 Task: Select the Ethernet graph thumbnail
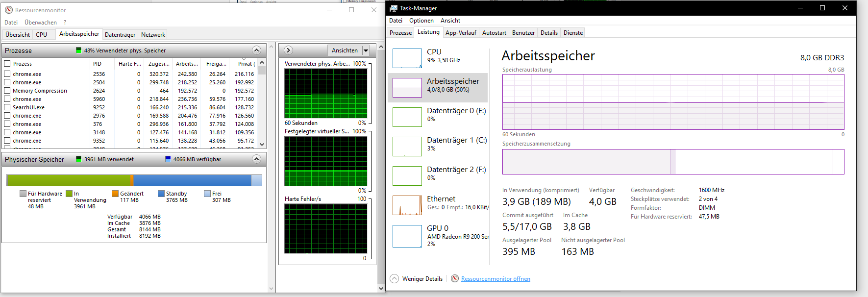click(x=407, y=205)
